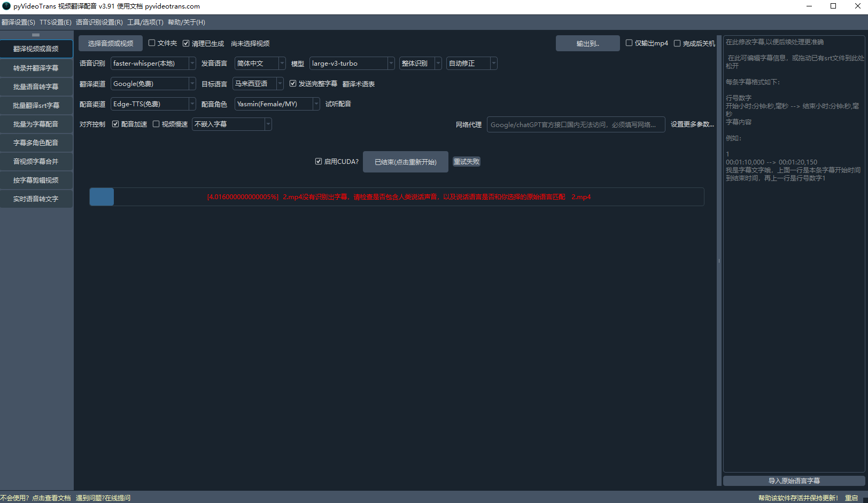The image size is (868, 503).
Task: Open 实时语音转文字 from sidebar
Action: tap(36, 199)
